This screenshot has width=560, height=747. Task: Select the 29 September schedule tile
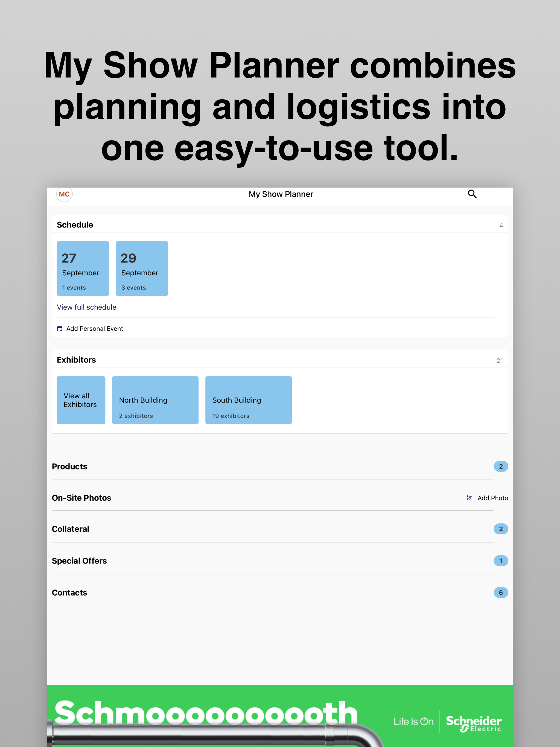click(x=142, y=269)
